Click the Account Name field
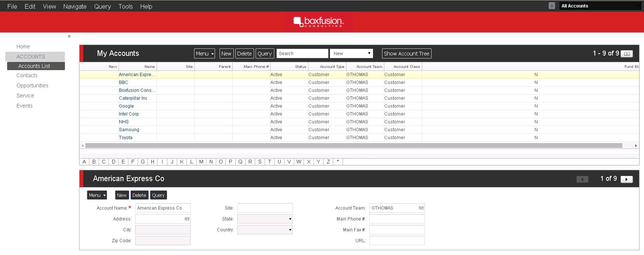Viewport: 644px width, 255px height. click(x=163, y=208)
